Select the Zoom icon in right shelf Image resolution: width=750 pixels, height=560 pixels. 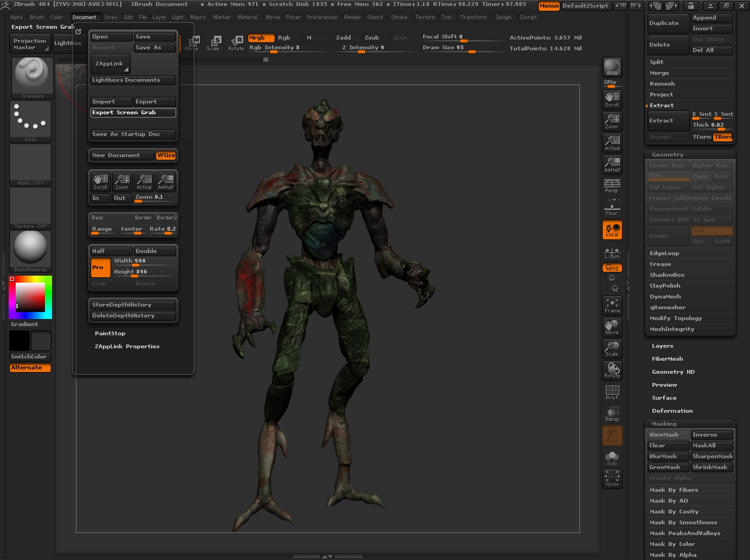(612, 121)
